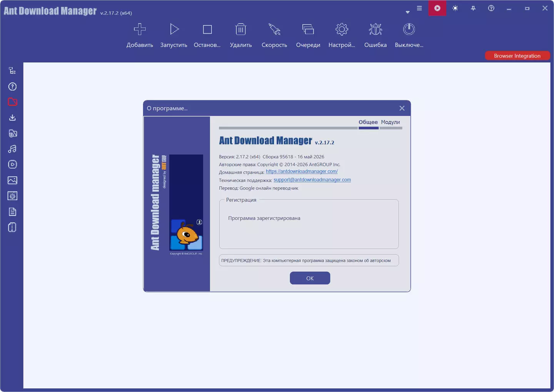This screenshot has height=392, width=554.
Task: Select the tree structure icon in sidebar
Action: point(12,71)
